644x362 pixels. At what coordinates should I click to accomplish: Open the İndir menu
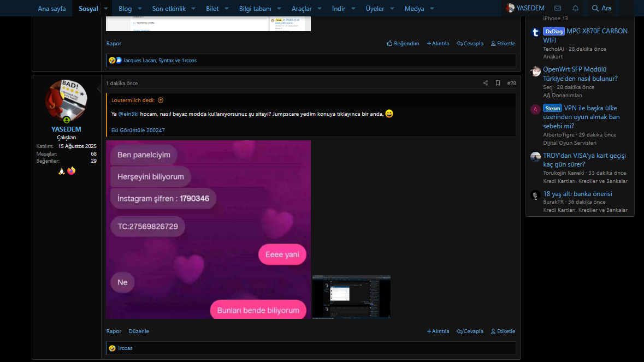tap(339, 8)
